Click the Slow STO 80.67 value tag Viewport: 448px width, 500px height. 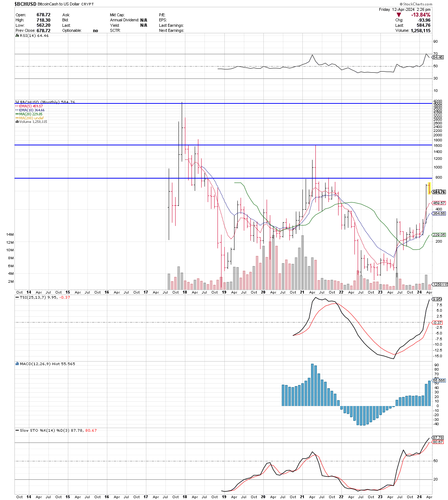pyautogui.click(x=438, y=442)
